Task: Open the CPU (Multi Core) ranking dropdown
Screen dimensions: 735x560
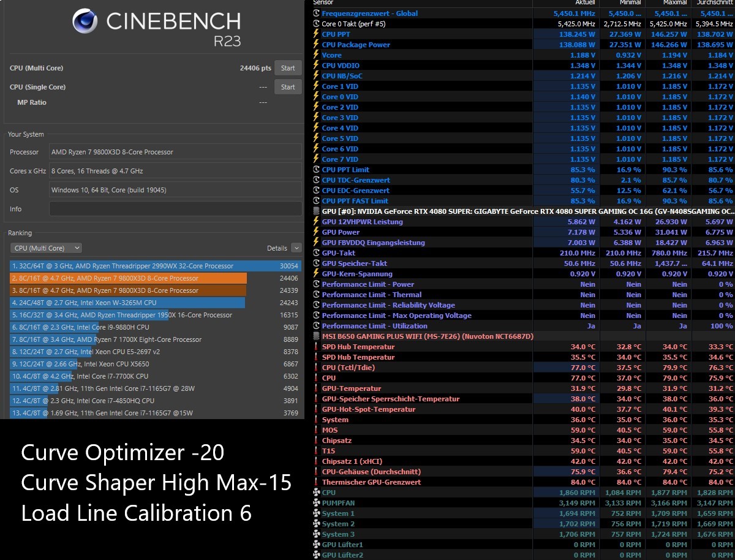Action: (46, 248)
